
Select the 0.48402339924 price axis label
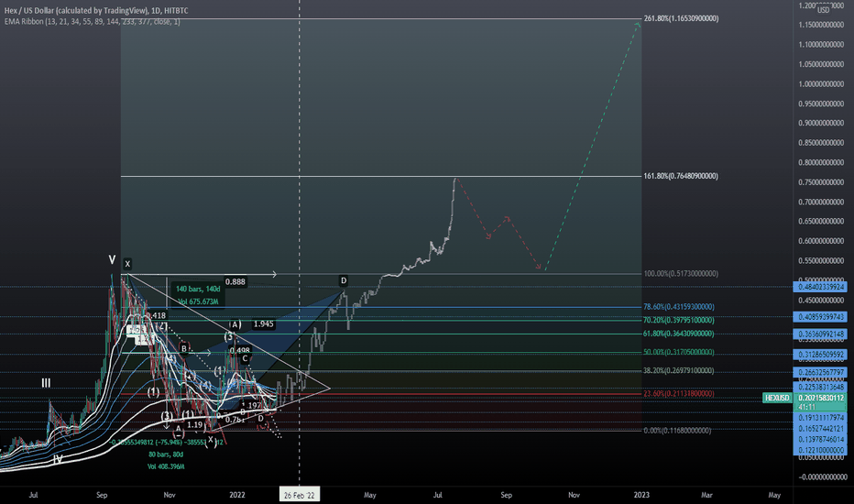coord(821,287)
